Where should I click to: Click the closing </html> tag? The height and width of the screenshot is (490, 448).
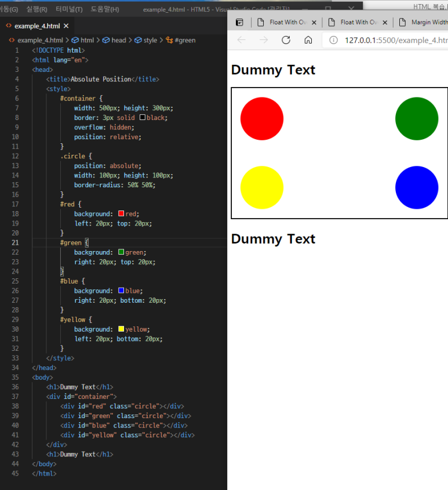pyautogui.click(x=44, y=473)
